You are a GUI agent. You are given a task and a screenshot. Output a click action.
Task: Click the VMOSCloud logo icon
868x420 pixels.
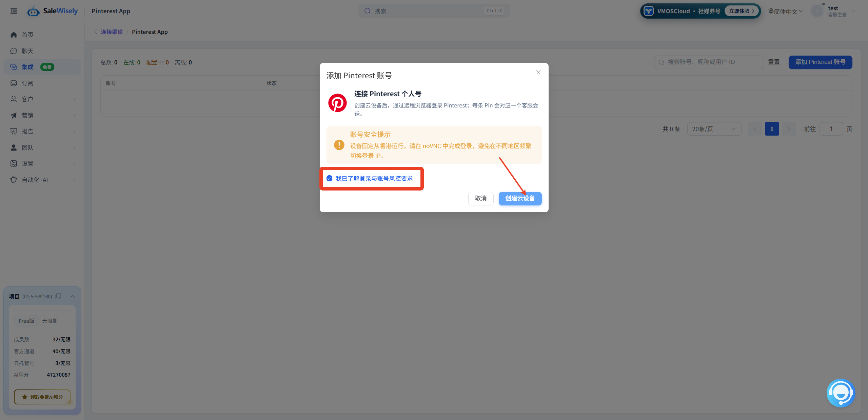[x=649, y=11]
